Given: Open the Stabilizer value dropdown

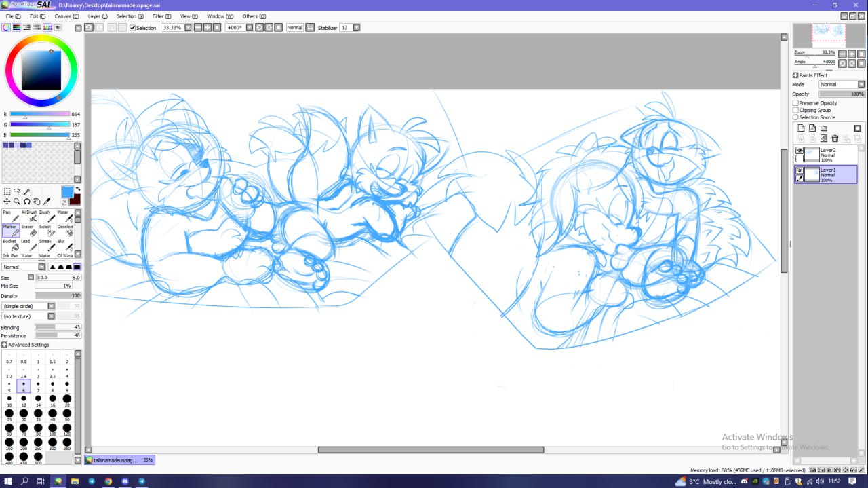Looking at the screenshot, I should (356, 28).
